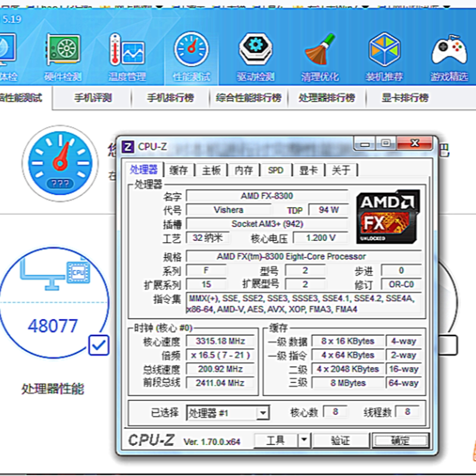Click 代号 field Vishera
This screenshot has height=476, width=476.
coord(228,210)
